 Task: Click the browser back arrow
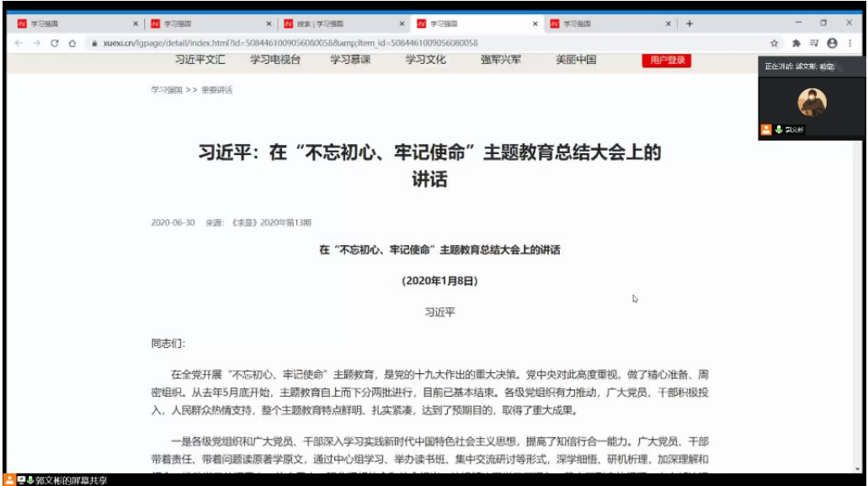point(19,43)
